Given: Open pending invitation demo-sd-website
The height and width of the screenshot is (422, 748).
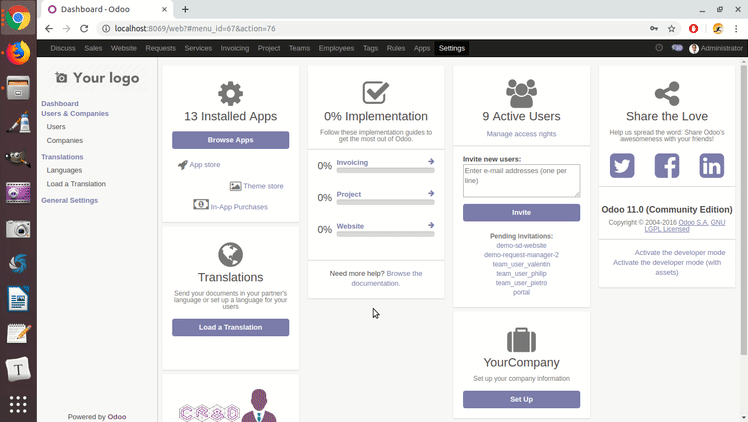Looking at the screenshot, I should pos(521,245).
